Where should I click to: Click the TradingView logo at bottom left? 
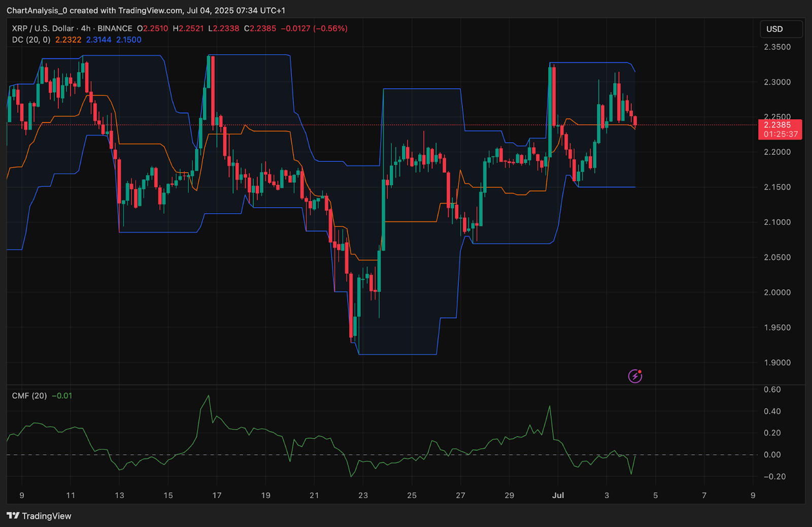[39, 516]
